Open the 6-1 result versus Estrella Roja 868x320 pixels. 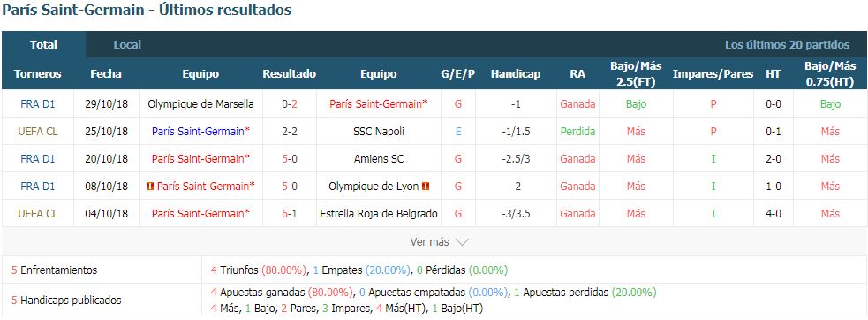290,214
